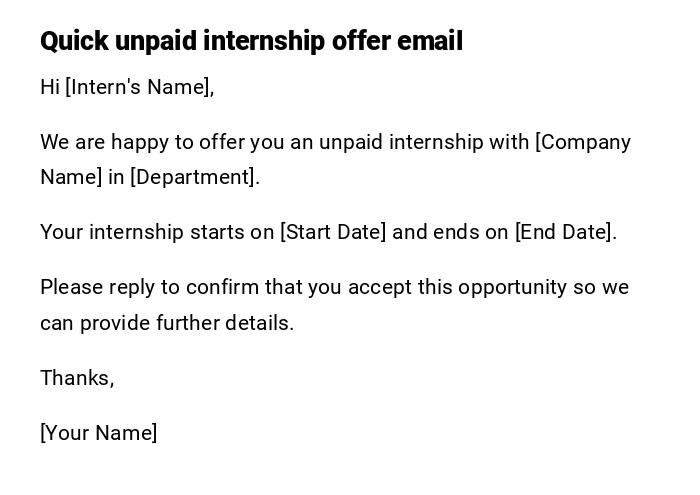Click the word "Hi" in the greeting
Image resolution: width=700 pixels, height=495 pixels.
50,87
